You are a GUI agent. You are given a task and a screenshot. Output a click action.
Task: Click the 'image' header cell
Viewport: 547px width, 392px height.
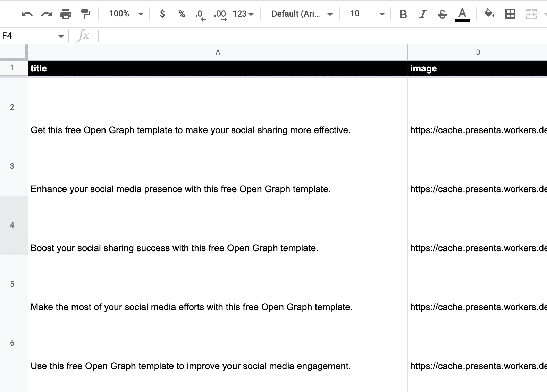478,68
